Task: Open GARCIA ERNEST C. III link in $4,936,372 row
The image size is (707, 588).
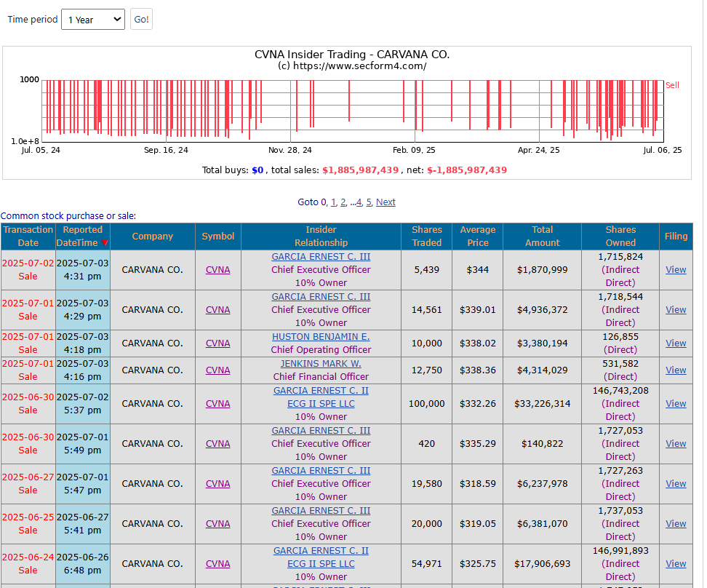Action: click(x=321, y=297)
